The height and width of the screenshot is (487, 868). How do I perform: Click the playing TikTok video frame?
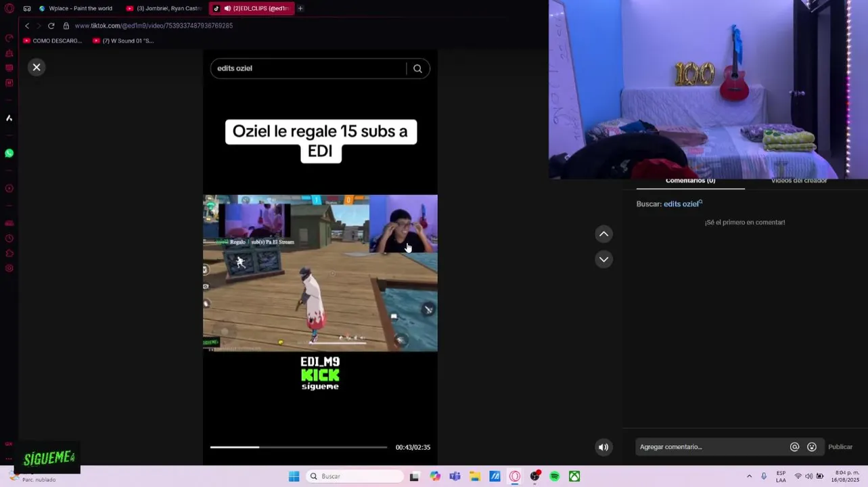click(320, 273)
